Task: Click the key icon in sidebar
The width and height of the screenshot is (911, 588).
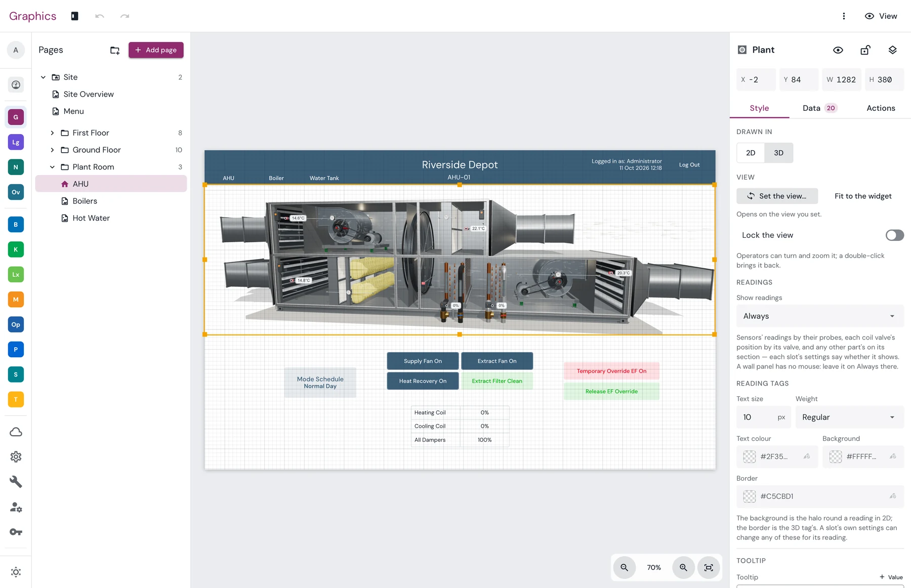Action: [16, 532]
